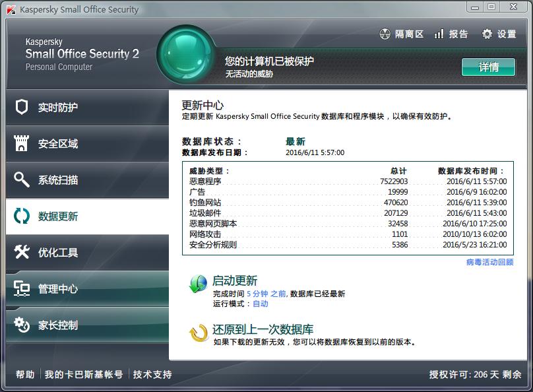Start update via 启动更新 heading
Image resolution: width=533 pixels, height=392 pixels.
tap(235, 281)
